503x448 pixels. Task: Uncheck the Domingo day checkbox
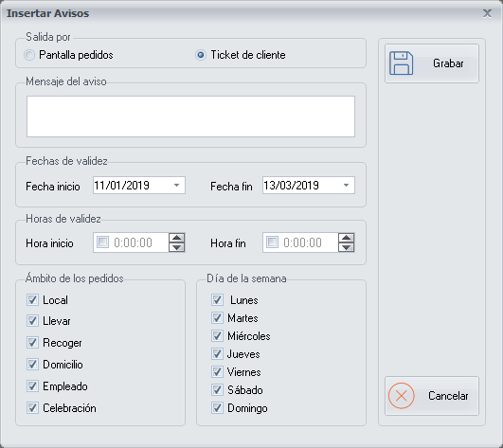pos(217,408)
